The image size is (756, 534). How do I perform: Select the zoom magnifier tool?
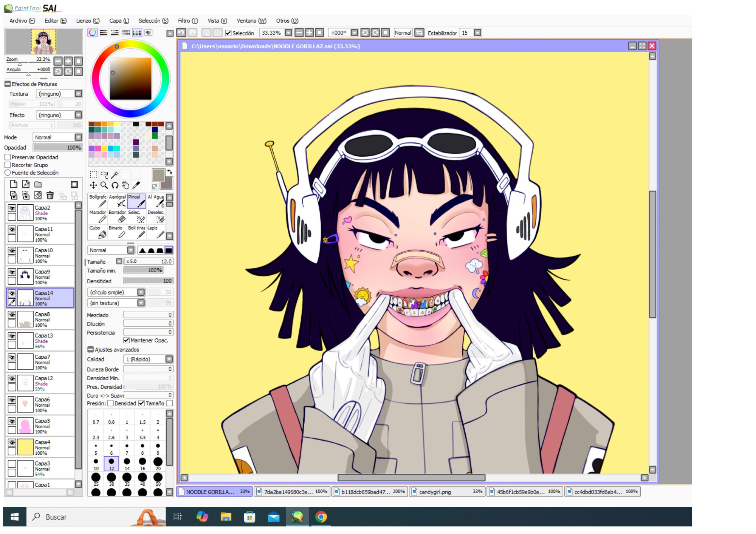pos(104,185)
